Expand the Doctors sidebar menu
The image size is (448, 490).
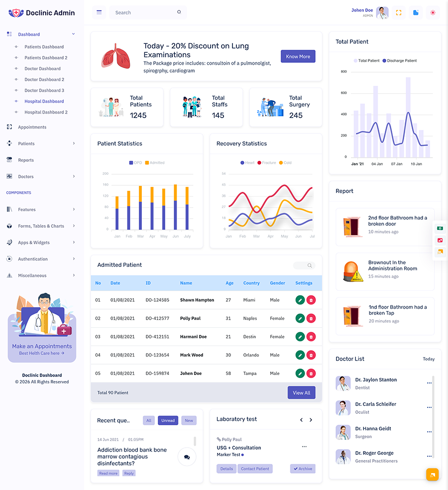(42, 176)
